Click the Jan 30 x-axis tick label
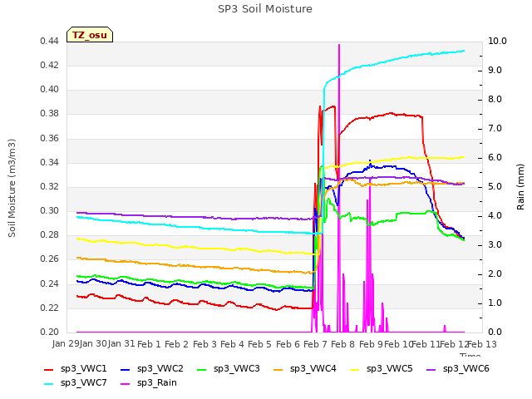 (x=93, y=344)
